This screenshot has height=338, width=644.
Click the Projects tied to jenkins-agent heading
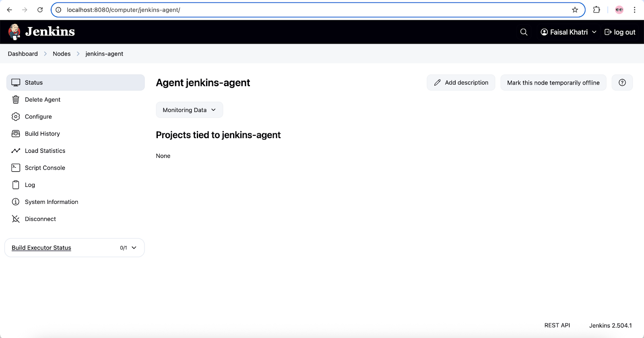tap(218, 135)
